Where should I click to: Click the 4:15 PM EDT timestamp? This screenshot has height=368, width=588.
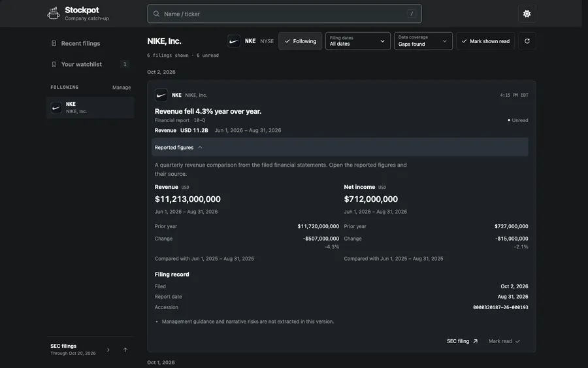(x=514, y=95)
